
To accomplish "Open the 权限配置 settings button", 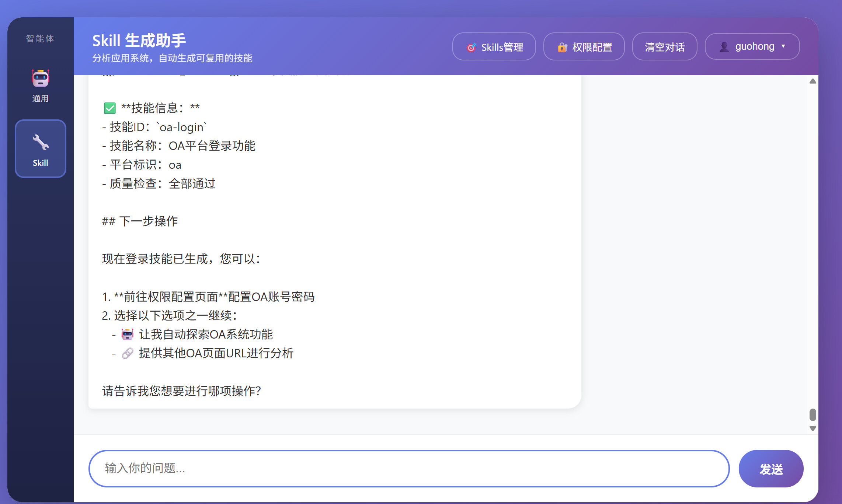I will (584, 46).
